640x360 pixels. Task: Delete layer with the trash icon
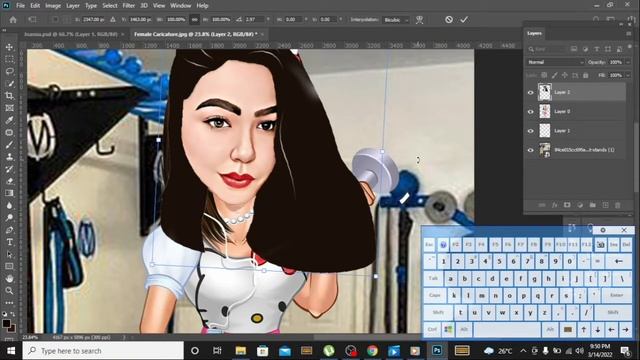pos(618,205)
